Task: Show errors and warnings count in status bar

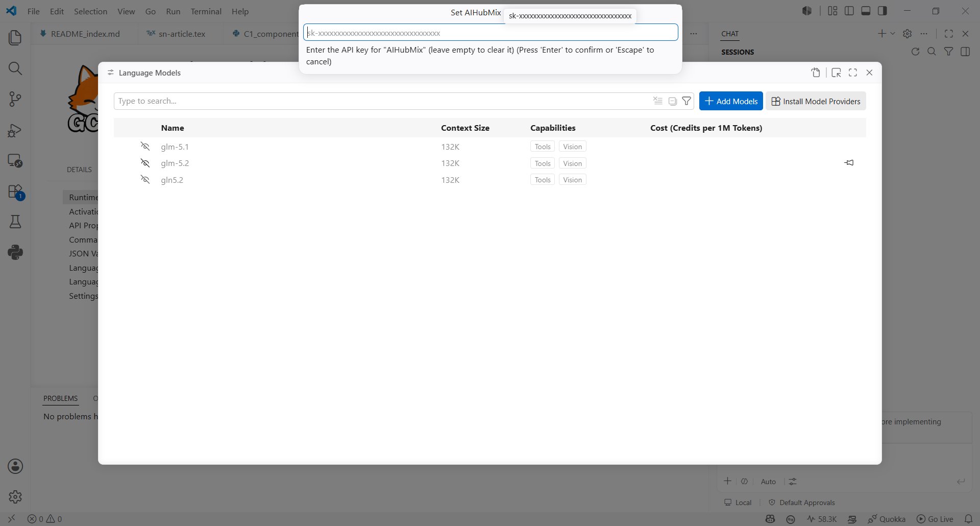Action: click(x=45, y=519)
